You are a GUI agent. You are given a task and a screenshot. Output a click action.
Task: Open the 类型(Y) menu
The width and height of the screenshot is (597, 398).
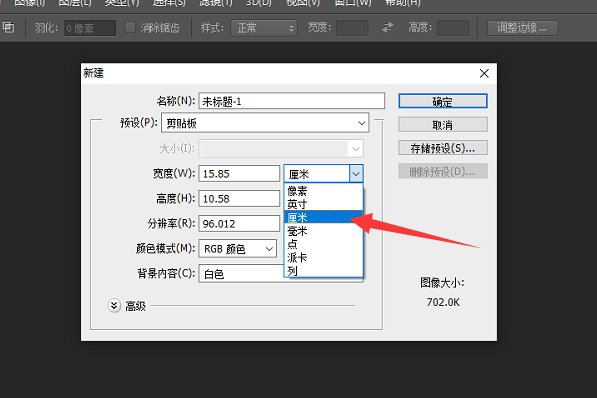coord(122,3)
